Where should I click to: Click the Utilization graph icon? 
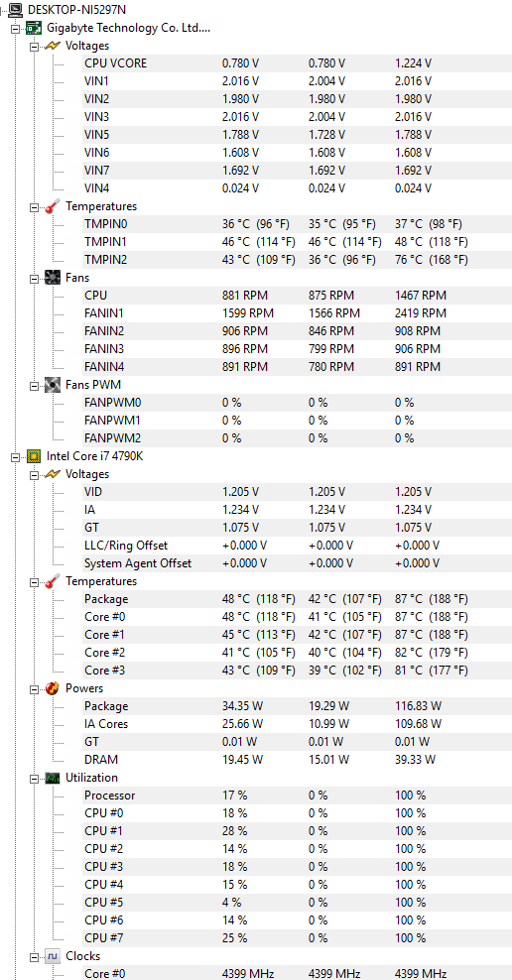54,778
